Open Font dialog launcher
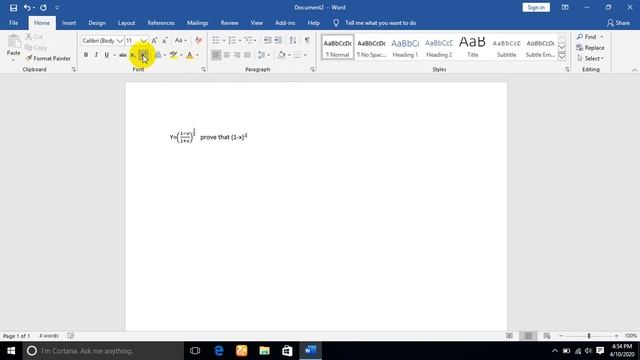The width and height of the screenshot is (640, 360). point(203,70)
